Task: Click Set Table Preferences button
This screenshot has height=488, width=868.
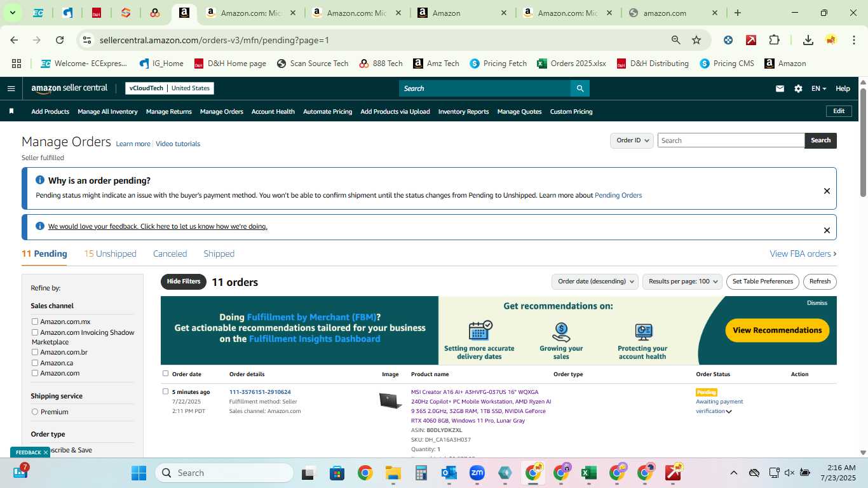Action: coord(763,281)
